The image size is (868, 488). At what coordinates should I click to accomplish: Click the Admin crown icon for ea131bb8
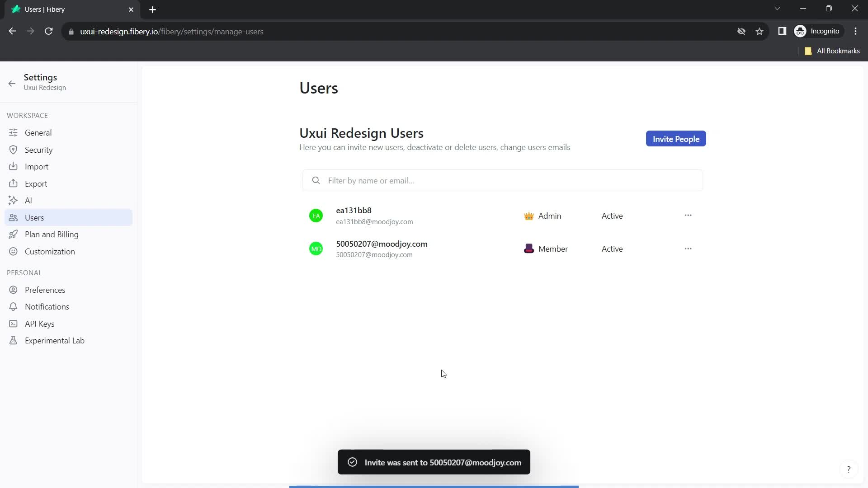528,215
